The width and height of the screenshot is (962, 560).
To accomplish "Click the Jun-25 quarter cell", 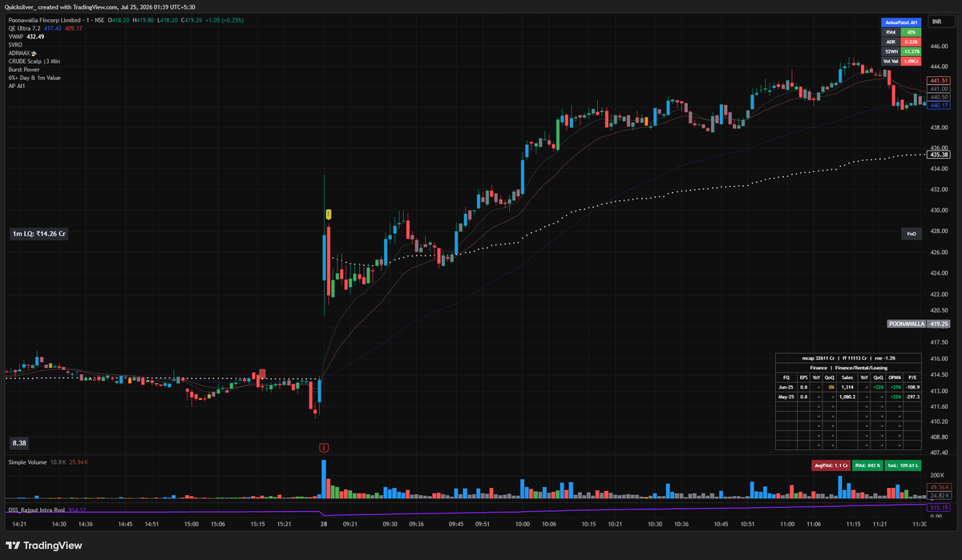I will click(786, 386).
